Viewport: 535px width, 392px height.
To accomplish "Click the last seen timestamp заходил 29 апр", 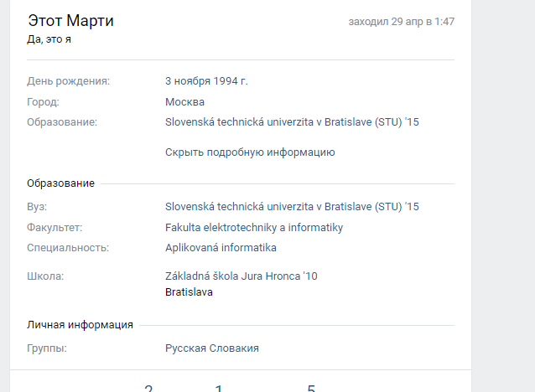I will point(401,21).
